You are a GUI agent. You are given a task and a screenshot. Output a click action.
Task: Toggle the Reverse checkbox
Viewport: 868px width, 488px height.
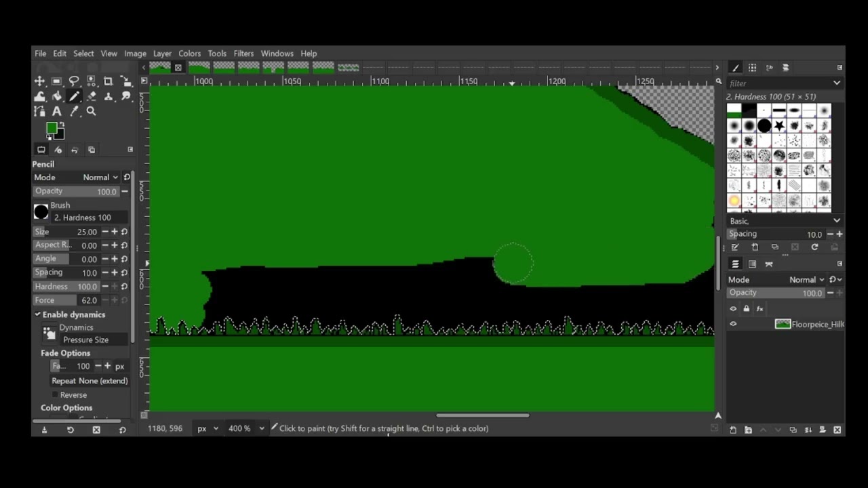(x=56, y=395)
